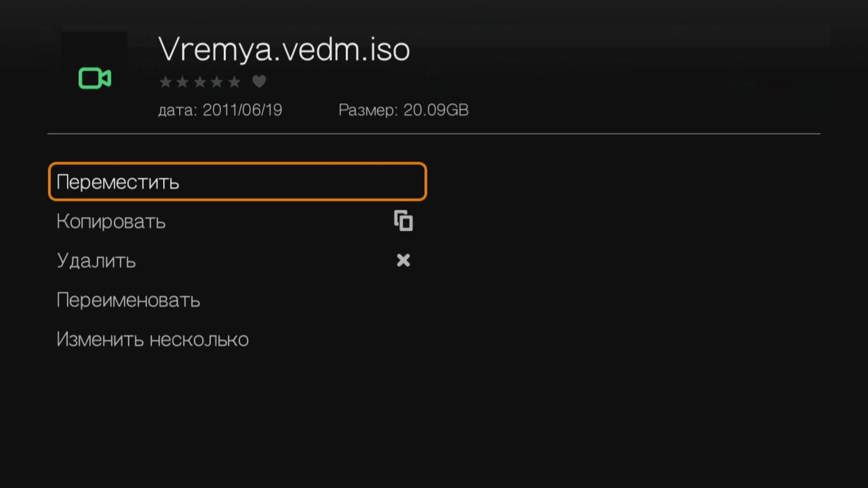Choose Копировать from the menu

coord(111,221)
